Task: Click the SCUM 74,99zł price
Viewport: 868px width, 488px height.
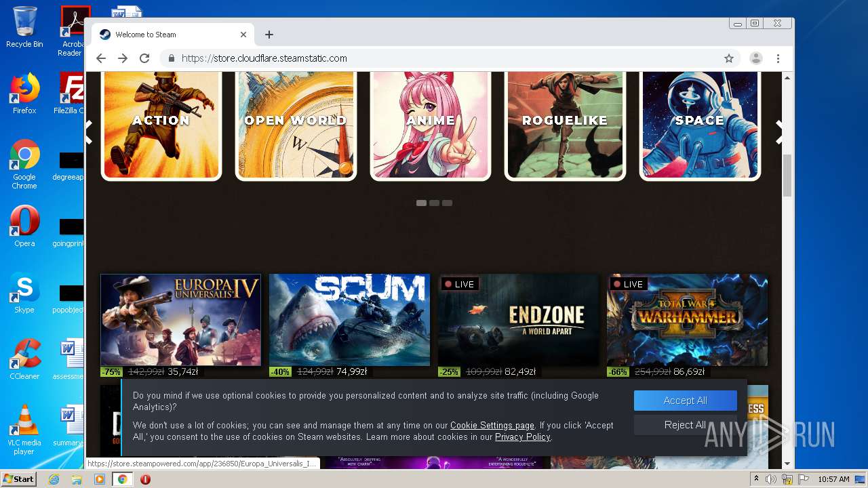Action: coord(351,371)
